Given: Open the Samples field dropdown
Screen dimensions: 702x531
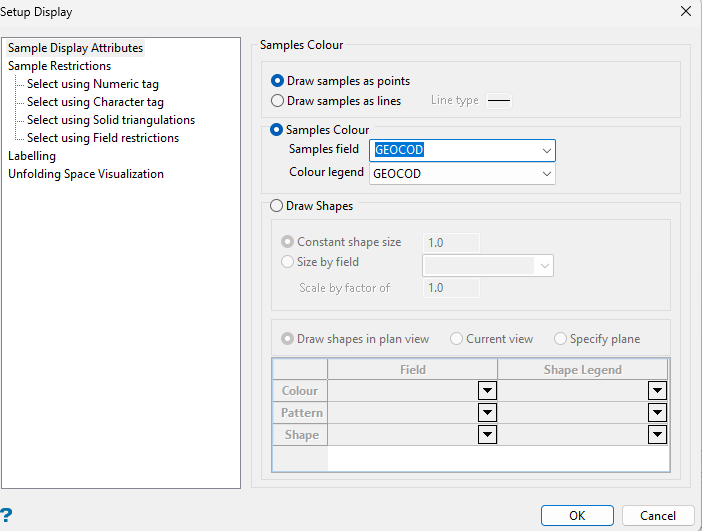Looking at the screenshot, I should 546,150.
